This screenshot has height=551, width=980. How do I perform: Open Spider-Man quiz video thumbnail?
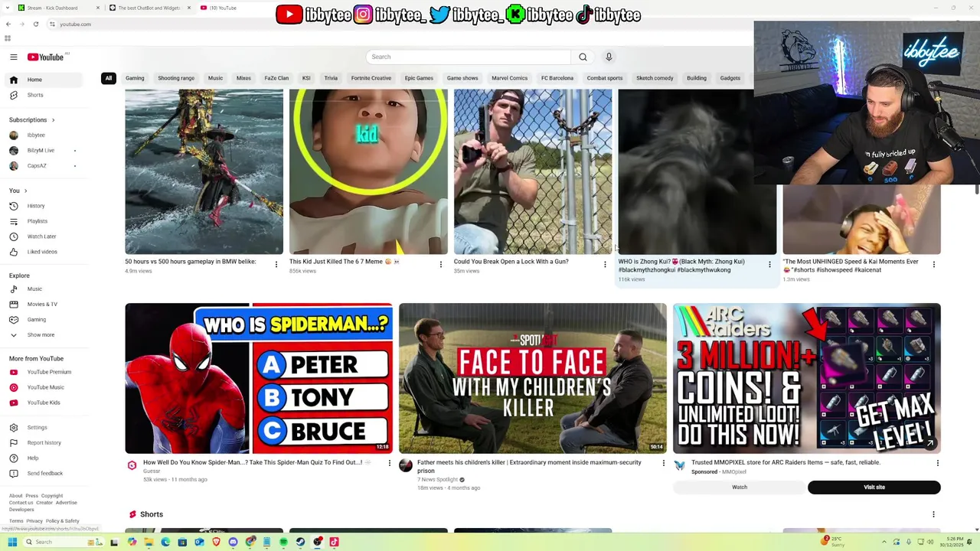tap(259, 378)
